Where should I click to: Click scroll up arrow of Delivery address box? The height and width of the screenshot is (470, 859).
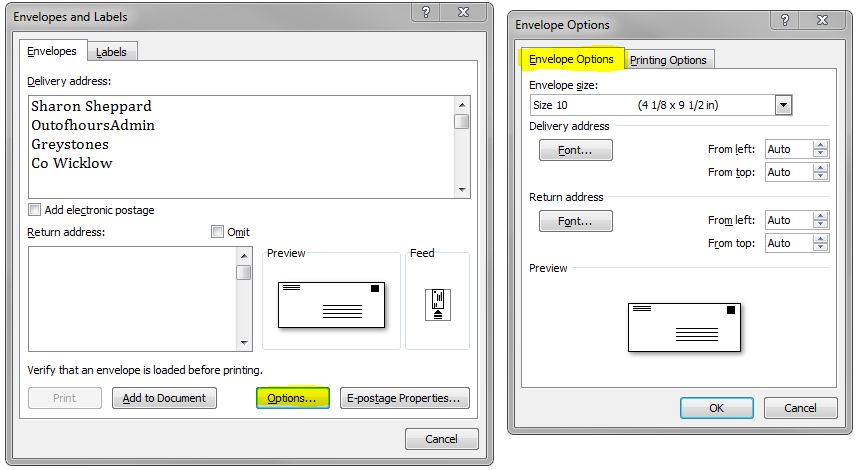tap(462, 105)
